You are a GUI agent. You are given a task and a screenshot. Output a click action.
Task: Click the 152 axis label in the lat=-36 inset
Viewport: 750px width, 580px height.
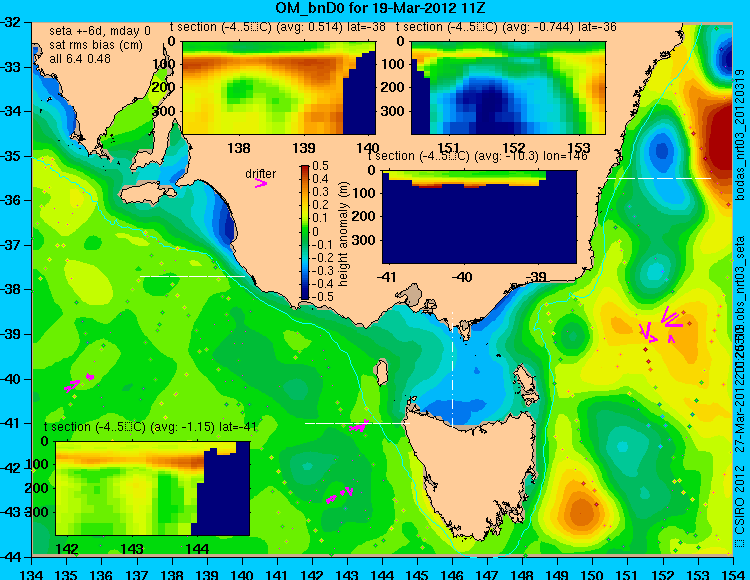coord(513,148)
